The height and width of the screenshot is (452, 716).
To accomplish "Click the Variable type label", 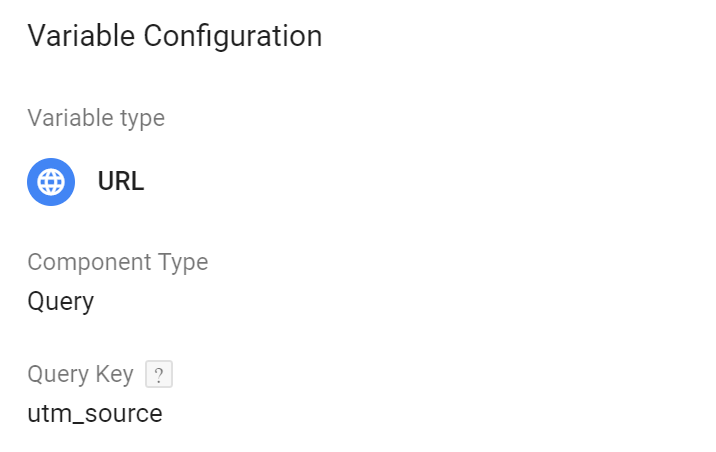I will click(x=96, y=119).
